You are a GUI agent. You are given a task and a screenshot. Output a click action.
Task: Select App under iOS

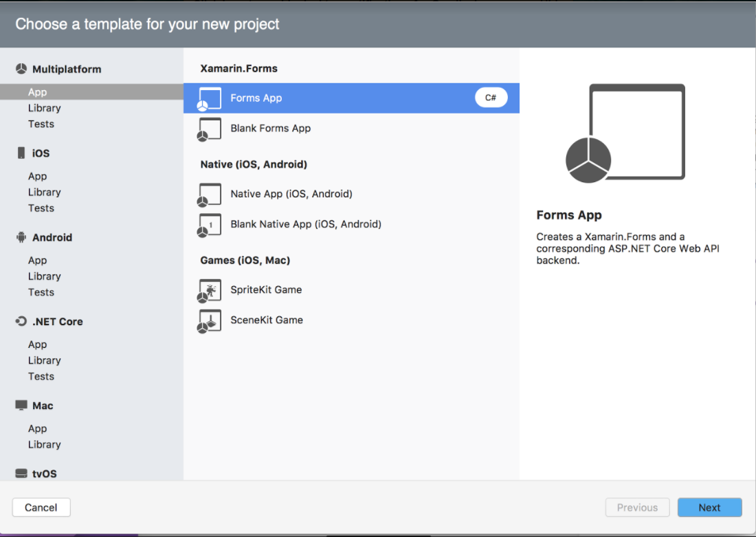pos(37,176)
